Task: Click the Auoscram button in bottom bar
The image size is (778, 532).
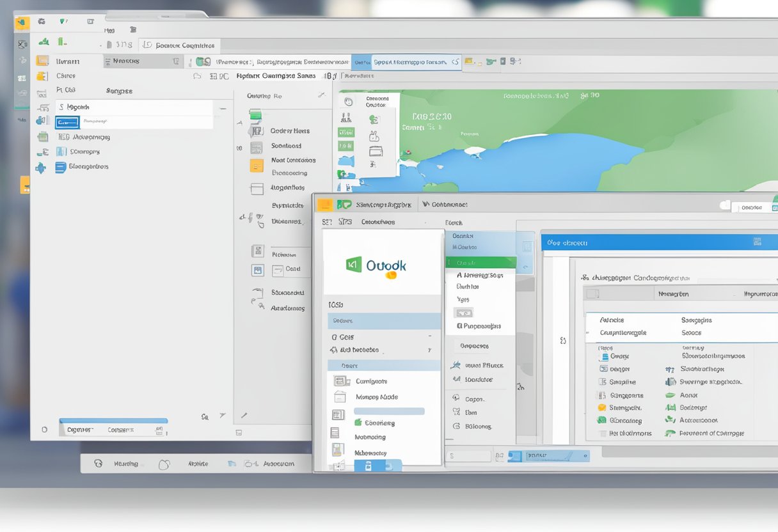Action: (278, 464)
